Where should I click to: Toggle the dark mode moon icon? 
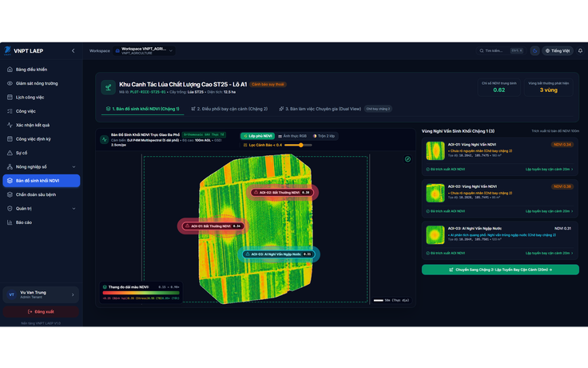tap(534, 50)
